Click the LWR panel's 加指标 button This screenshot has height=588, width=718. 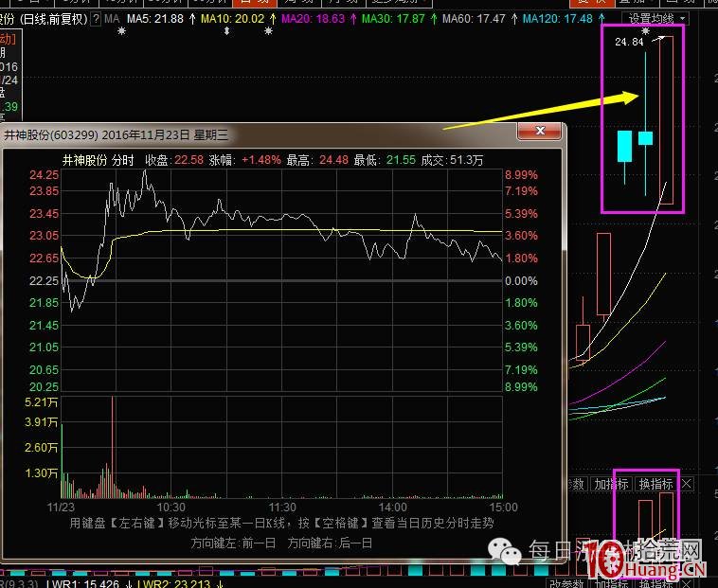tap(611, 584)
